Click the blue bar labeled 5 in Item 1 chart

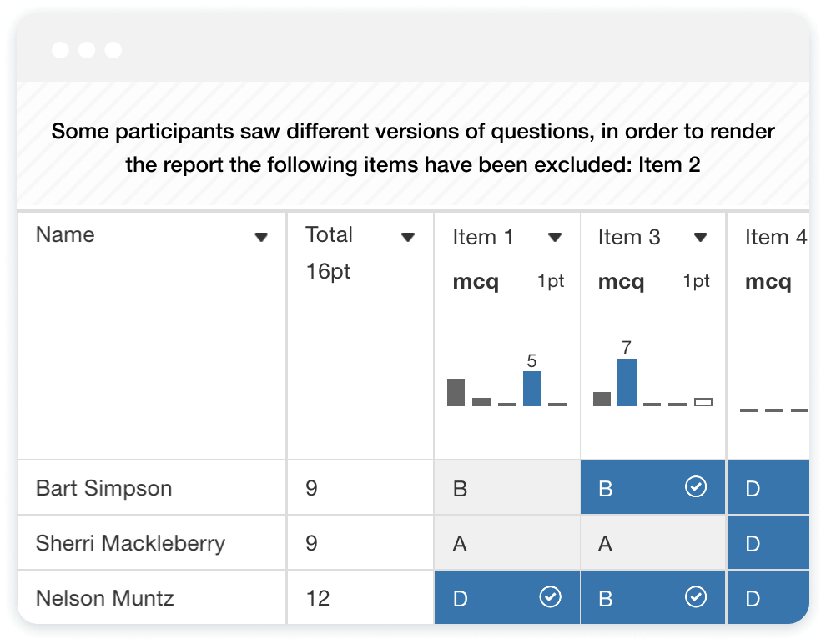(532, 389)
